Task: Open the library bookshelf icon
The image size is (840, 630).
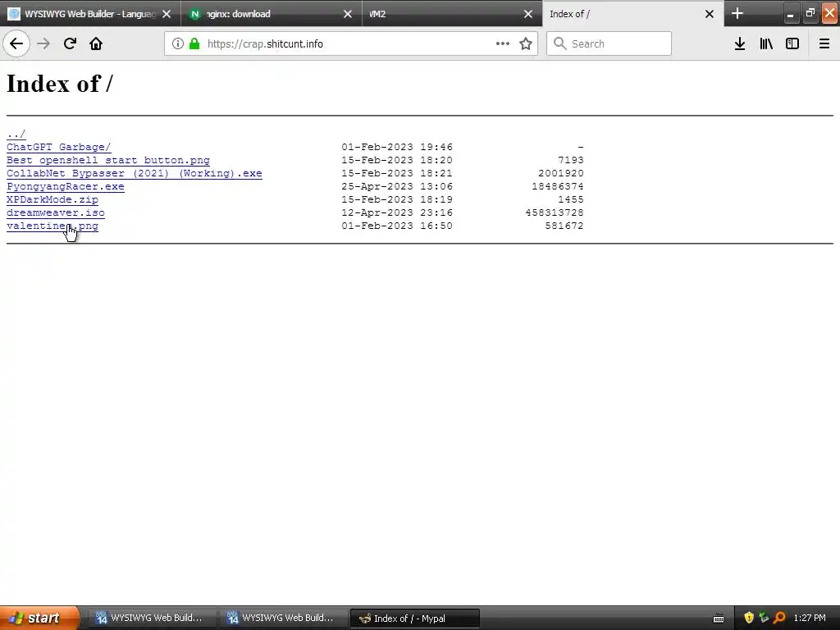Action: pos(766,43)
